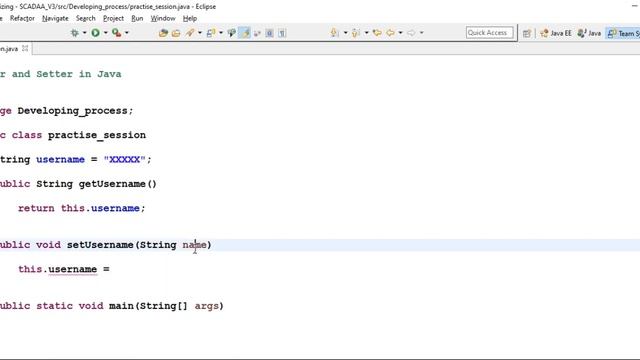Image resolution: width=640 pixels, height=360 pixels.
Task: Navigate Back with yellow arrow
Action: (x=391, y=33)
